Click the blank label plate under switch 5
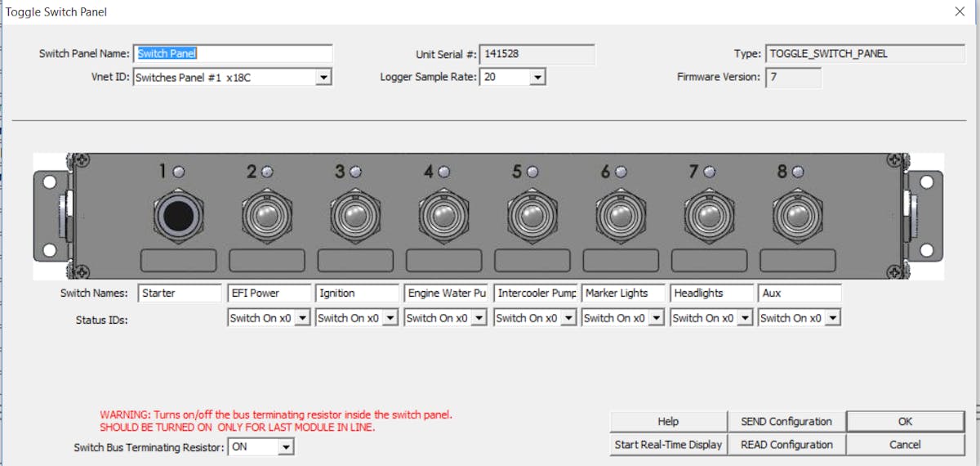980x466 pixels. click(x=532, y=261)
